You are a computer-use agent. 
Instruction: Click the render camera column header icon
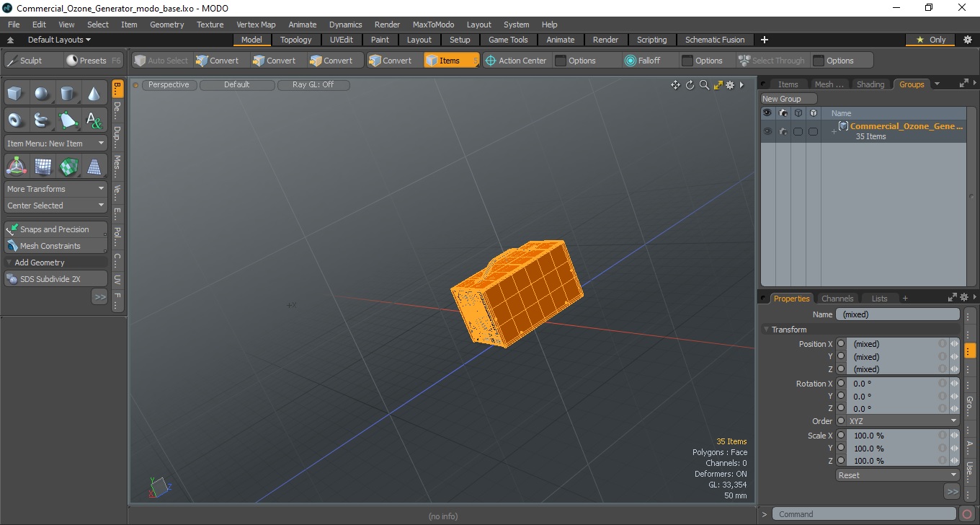coord(783,113)
